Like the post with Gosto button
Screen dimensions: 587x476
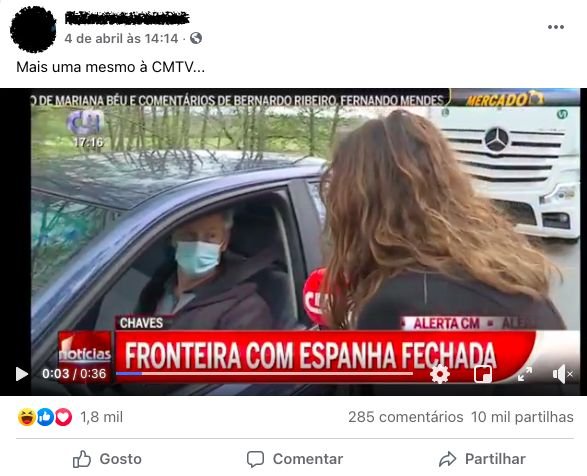pos(107,459)
